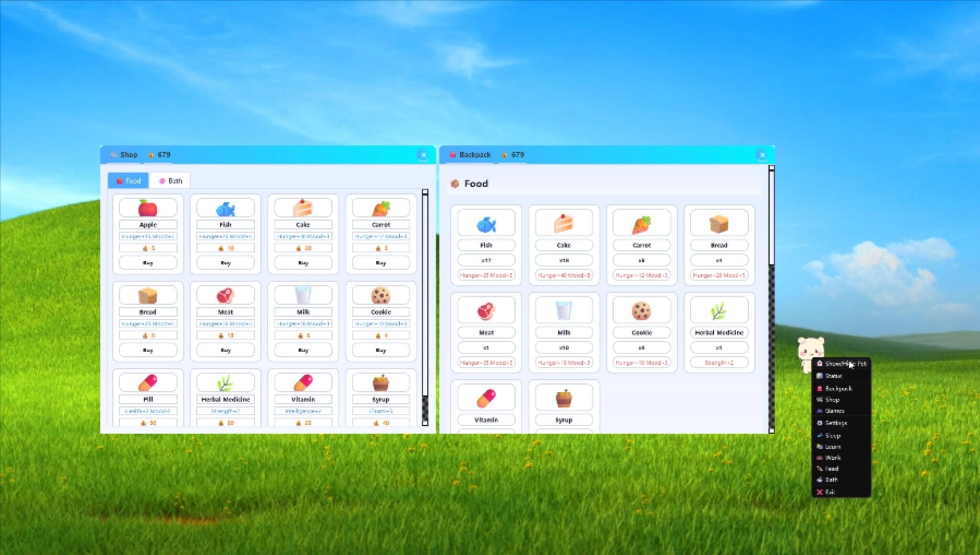Buy Milk in the Shop
980x555 pixels.
[x=303, y=350]
